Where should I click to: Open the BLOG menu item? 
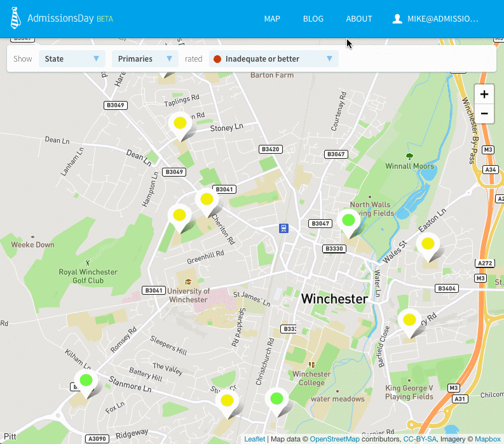tap(313, 19)
